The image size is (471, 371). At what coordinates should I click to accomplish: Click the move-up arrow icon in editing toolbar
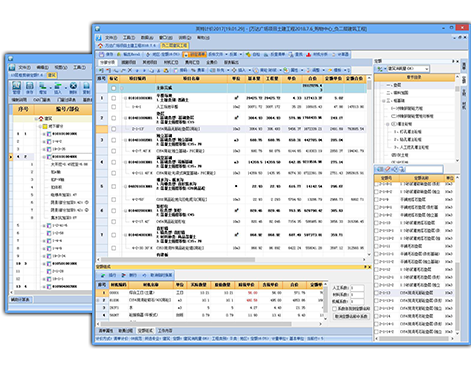(137, 70)
